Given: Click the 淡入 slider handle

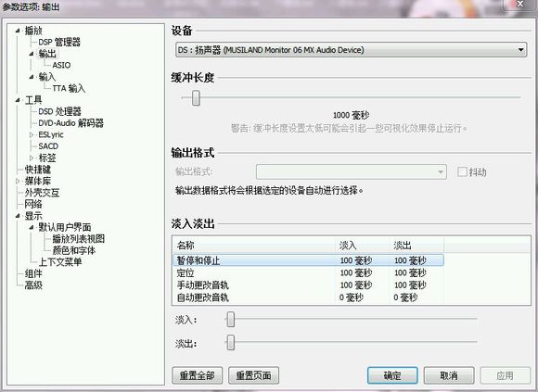Looking at the screenshot, I should tap(231, 320).
